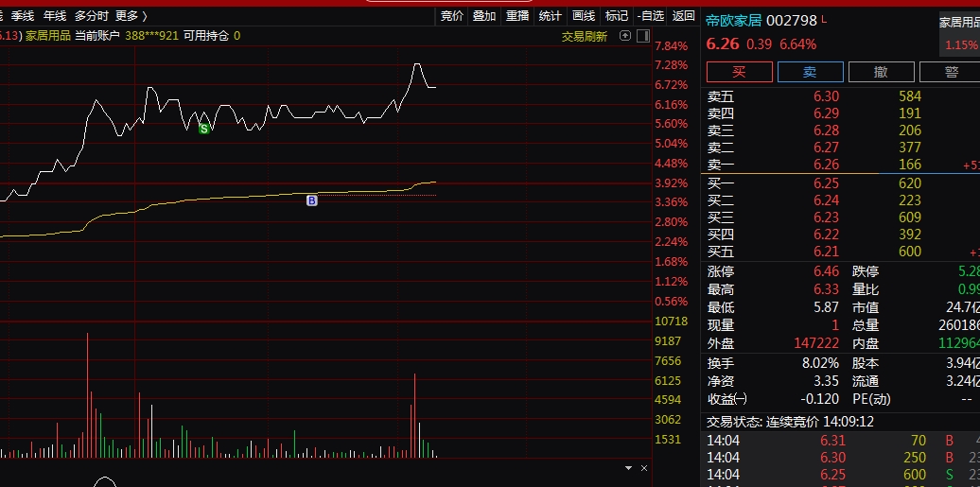Remove stock via -自选 button
The height and width of the screenshot is (487, 980).
(650, 16)
